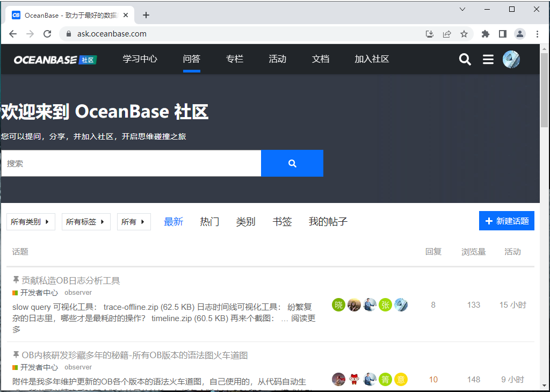Open topic OB内核研发珍藏多年的秘籍
This screenshot has width=550, height=392.
tap(135, 355)
